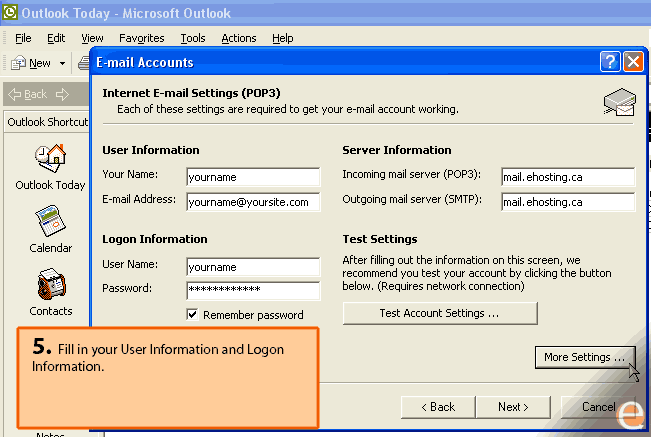
Task: Click the Incoming mail server (POP3) field
Action: pyautogui.click(x=567, y=177)
